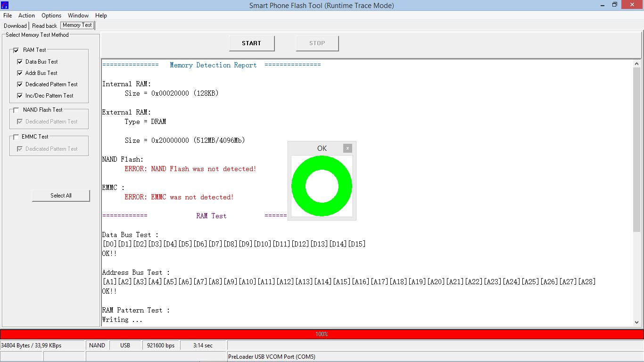The image size is (644, 362).
Task: Close the OK result popup
Action: click(x=347, y=148)
